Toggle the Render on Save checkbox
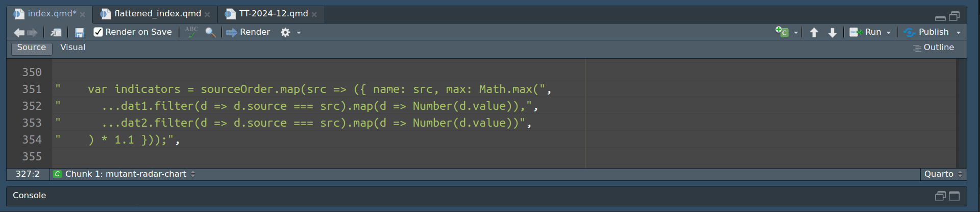This screenshot has width=980, height=212. pyautogui.click(x=99, y=32)
